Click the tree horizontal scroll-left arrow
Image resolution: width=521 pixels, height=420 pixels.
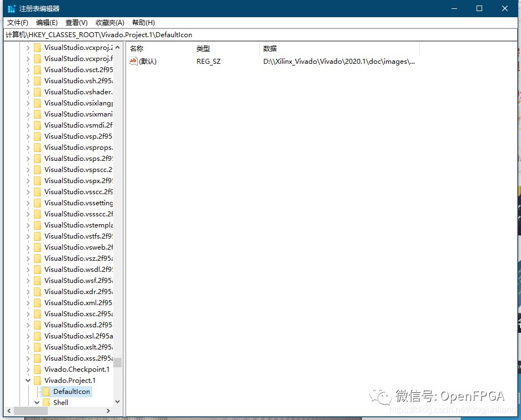coord(9,411)
